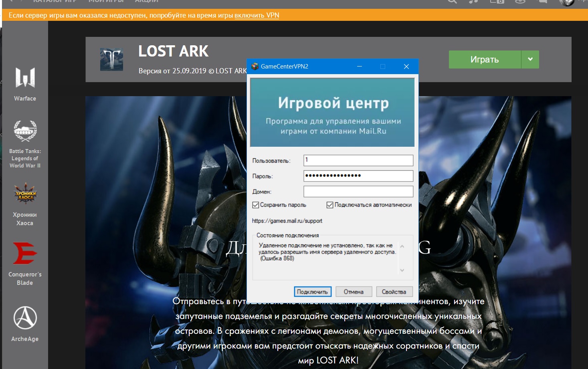
Task: Close the GameCenterVPN2 dialog window
Action: point(406,67)
